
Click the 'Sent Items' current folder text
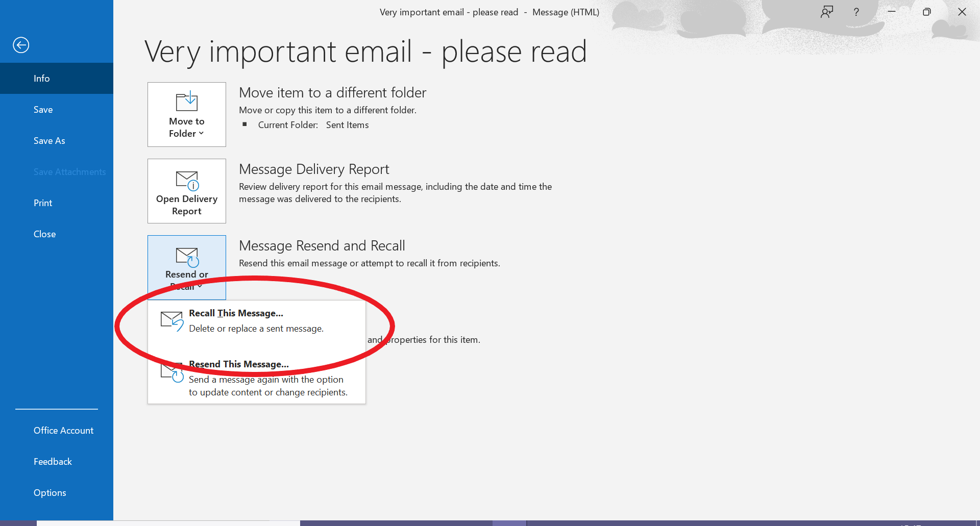coord(347,125)
